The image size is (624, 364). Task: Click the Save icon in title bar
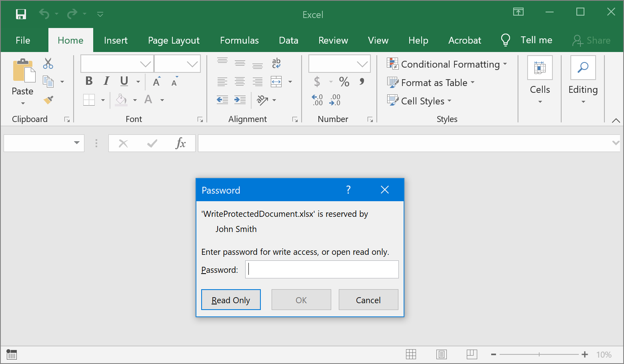[21, 14]
